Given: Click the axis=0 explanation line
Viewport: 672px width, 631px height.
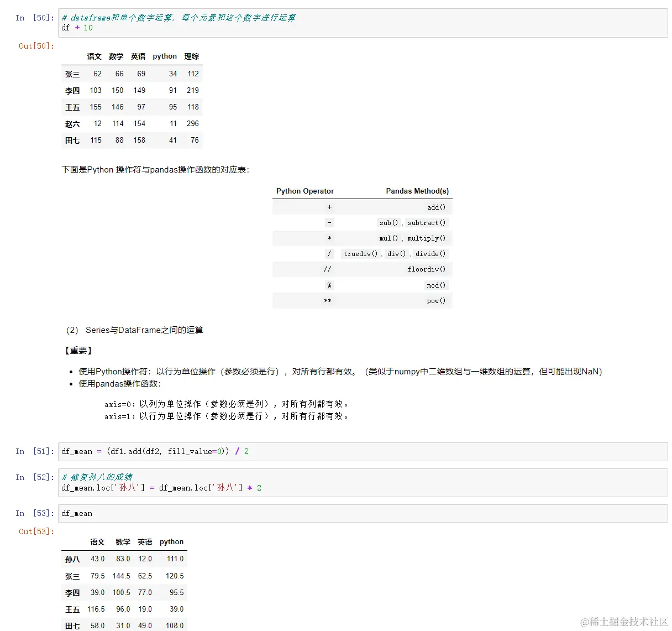Looking at the screenshot, I should tap(227, 404).
